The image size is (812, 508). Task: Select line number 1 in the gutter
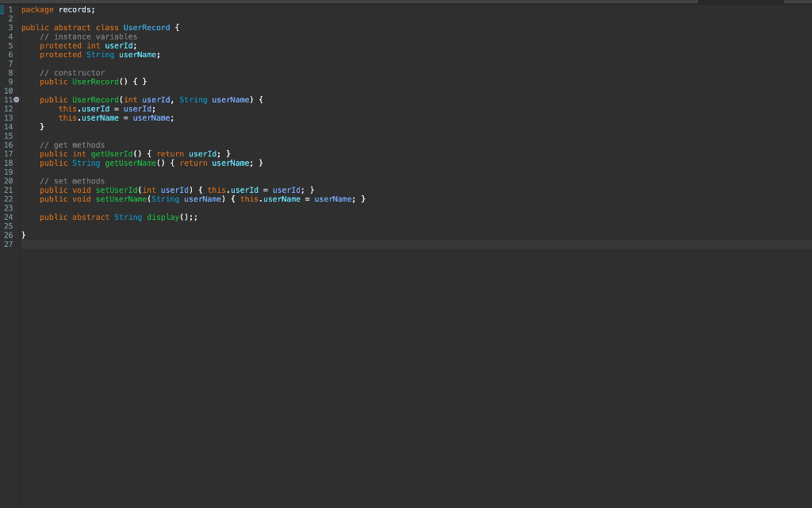pos(8,9)
